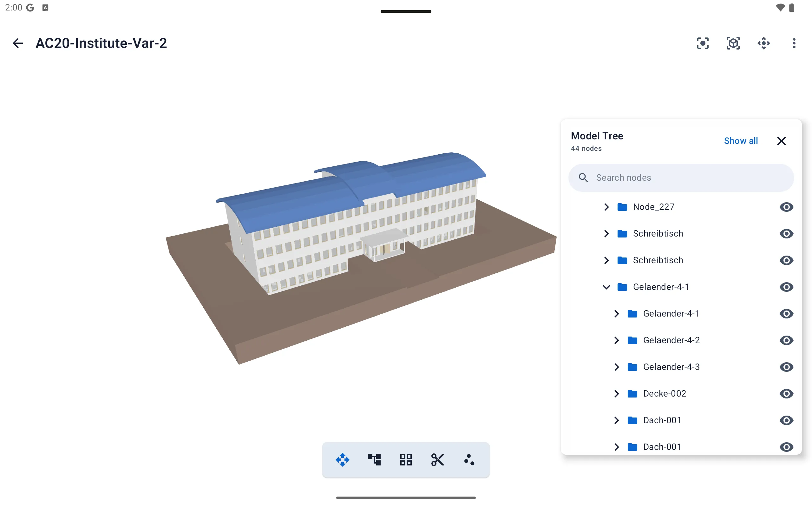
Task: Click the Node_227 folder icon
Action: [622, 207]
